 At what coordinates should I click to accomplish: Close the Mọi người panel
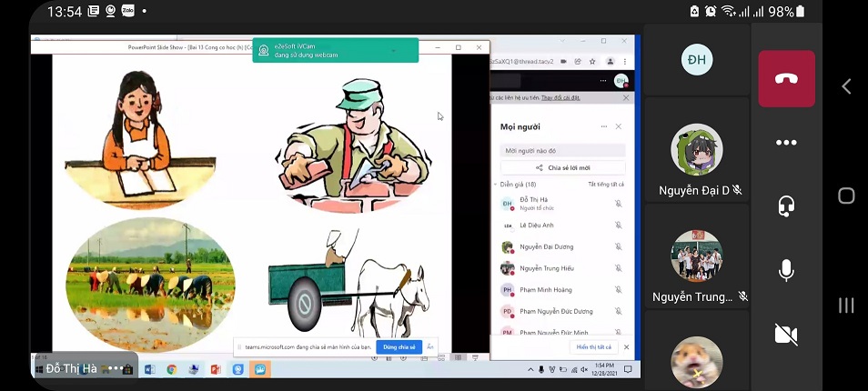(619, 127)
